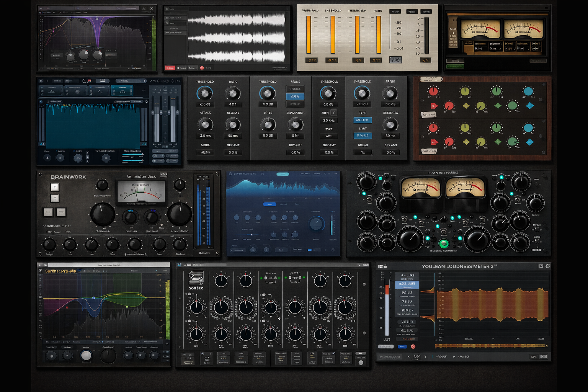The width and height of the screenshot is (588, 392).
Task: Select the highlighted blue tab in the blue EQ plugin
Action: (269, 204)
